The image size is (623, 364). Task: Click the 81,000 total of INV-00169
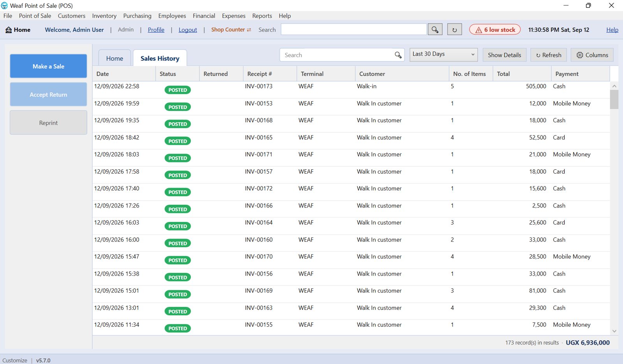coord(537,291)
